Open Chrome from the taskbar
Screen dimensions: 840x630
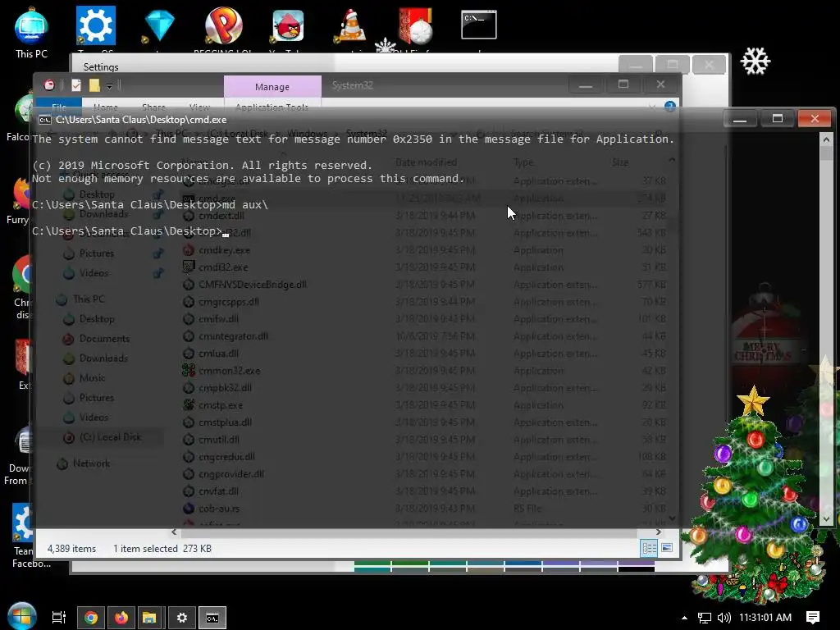[x=90, y=618]
